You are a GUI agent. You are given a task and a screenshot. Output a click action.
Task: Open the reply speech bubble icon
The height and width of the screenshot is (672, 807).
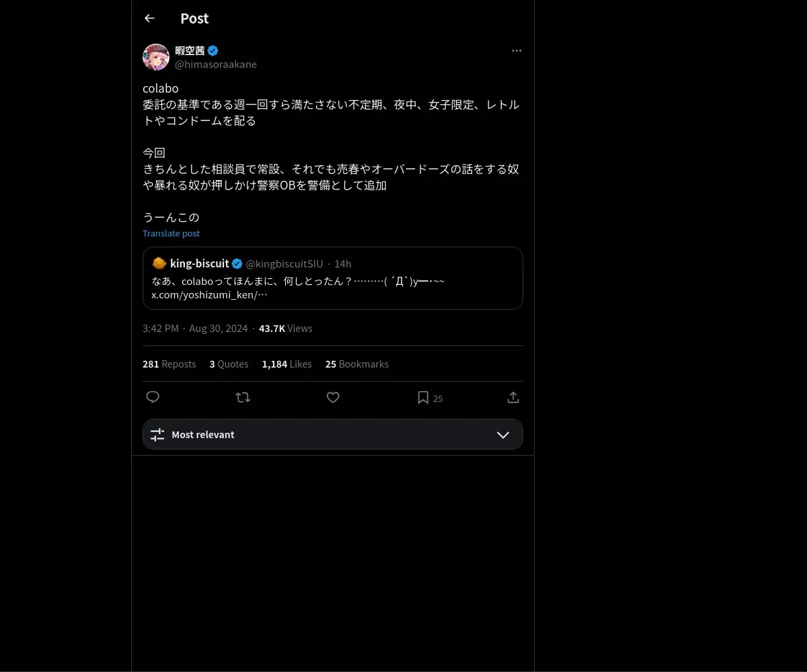click(153, 397)
